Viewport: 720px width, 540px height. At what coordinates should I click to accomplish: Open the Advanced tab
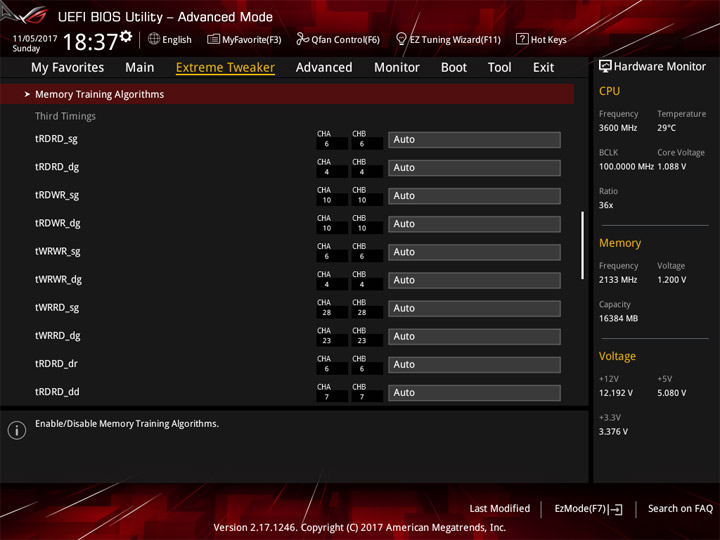[324, 68]
